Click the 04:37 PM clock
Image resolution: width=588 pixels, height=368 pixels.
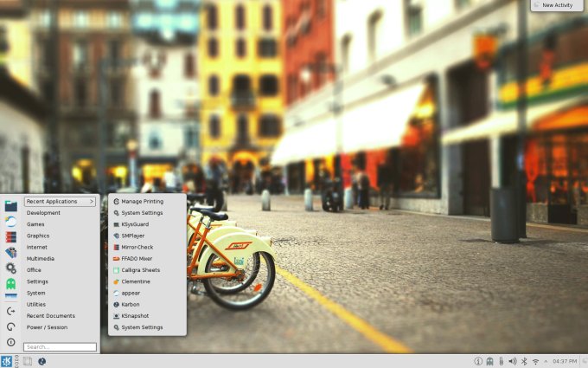point(565,361)
